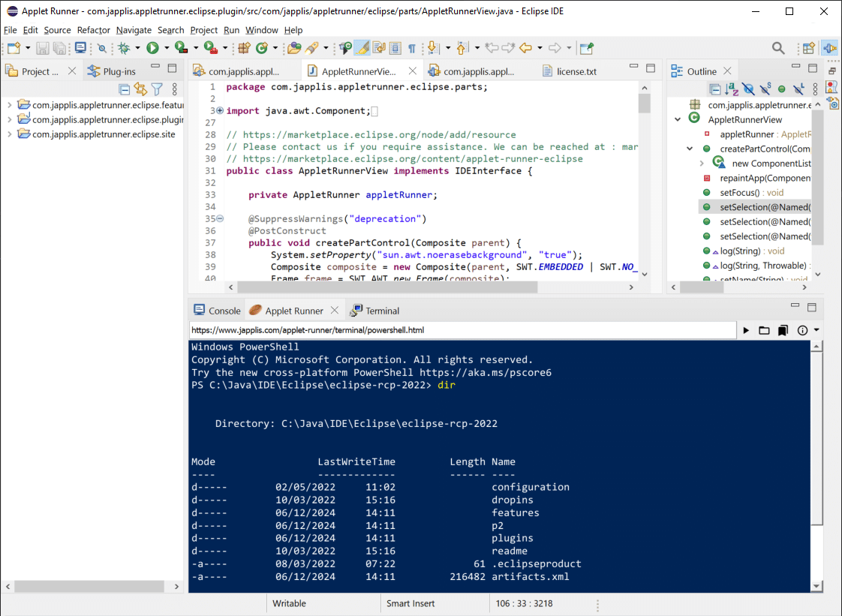The image size is (842, 616).
Task: Collapse the createPartControl node in Outline
Action: click(691, 149)
